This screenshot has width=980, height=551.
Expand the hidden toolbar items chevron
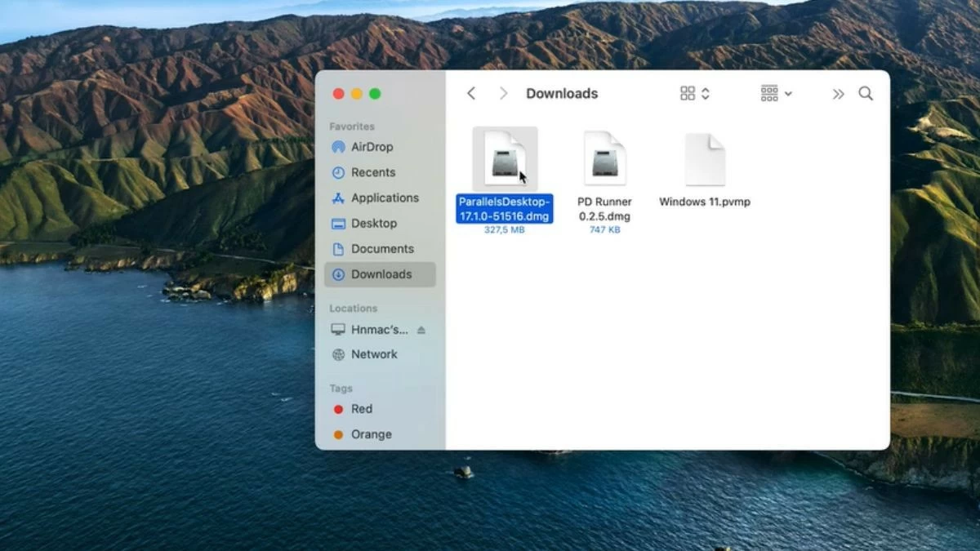click(838, 94)
